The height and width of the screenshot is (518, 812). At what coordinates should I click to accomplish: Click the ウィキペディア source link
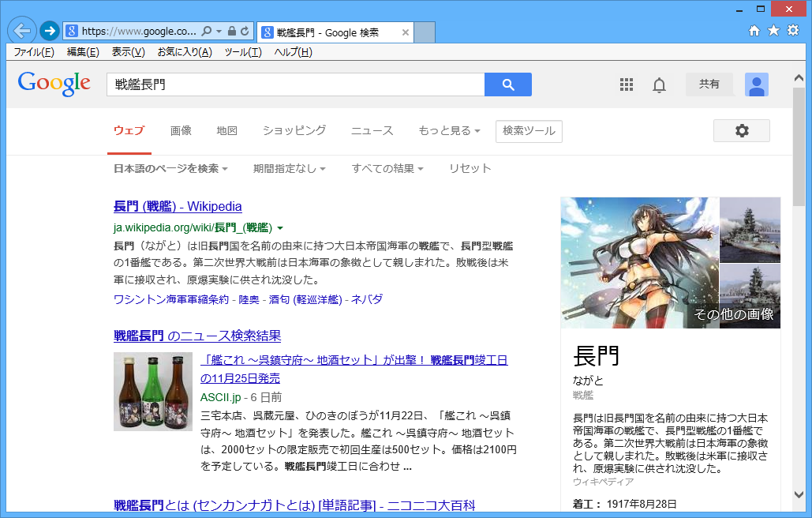click(x=604, y=482)
